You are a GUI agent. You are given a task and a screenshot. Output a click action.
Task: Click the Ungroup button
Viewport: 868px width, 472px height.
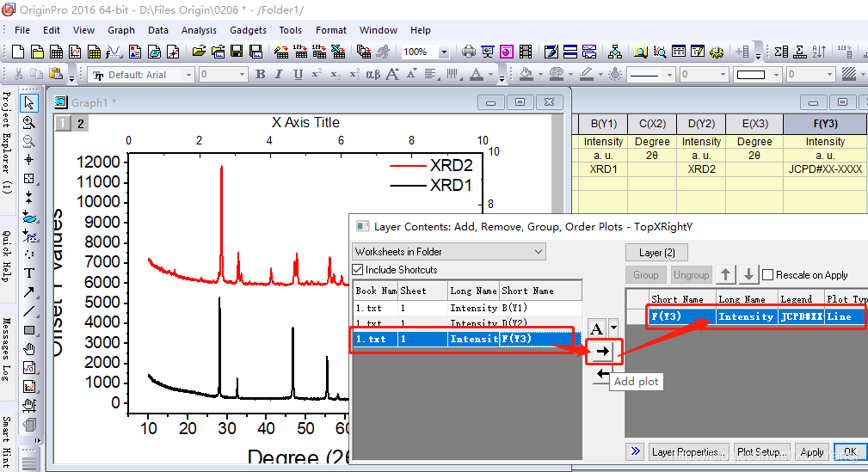[x=691, y=275]
